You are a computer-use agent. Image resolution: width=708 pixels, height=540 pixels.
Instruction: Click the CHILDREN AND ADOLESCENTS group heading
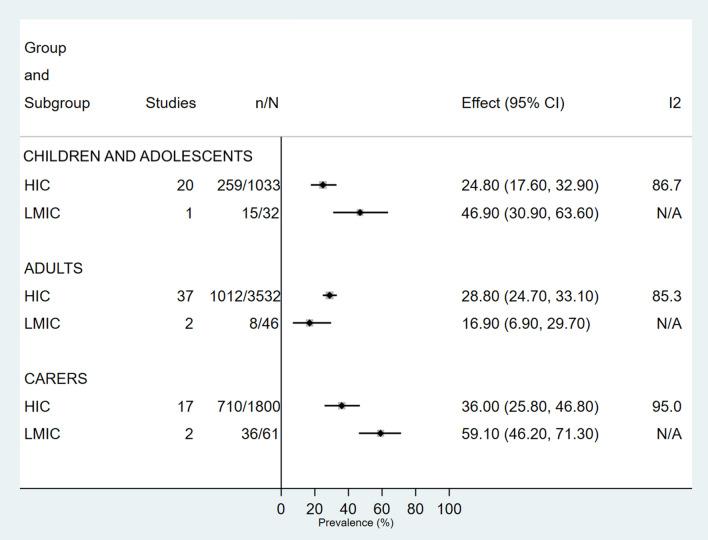coord(138,156)
